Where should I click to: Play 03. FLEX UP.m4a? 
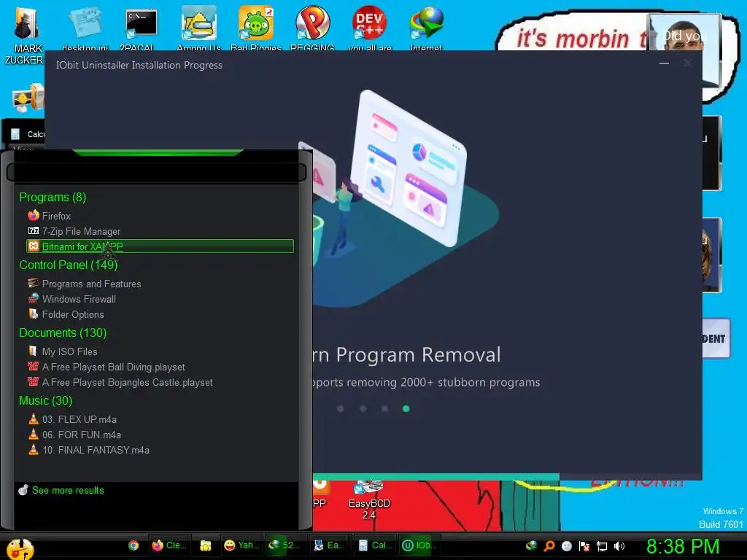point(72,419)
